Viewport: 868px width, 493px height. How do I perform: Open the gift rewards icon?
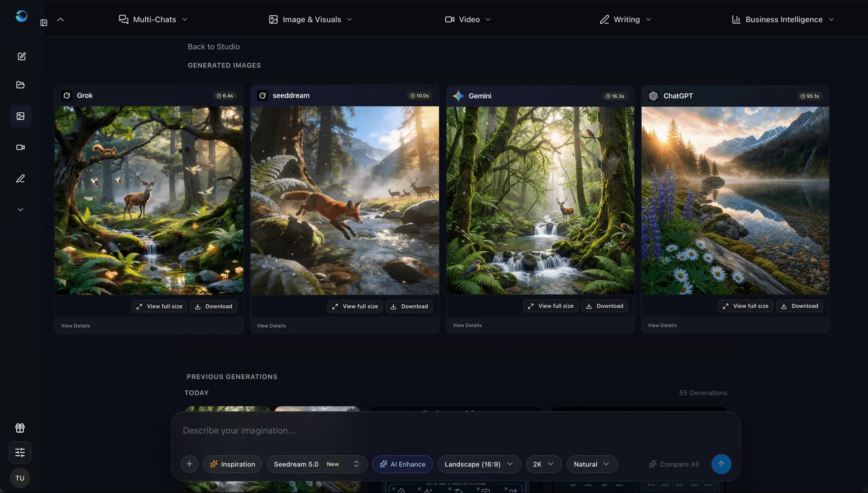(x=20, y=428)
